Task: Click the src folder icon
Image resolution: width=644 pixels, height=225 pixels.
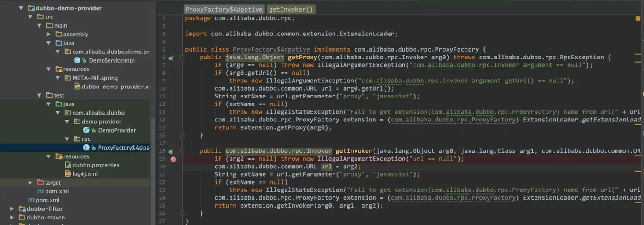Action: tap(40, 17)
